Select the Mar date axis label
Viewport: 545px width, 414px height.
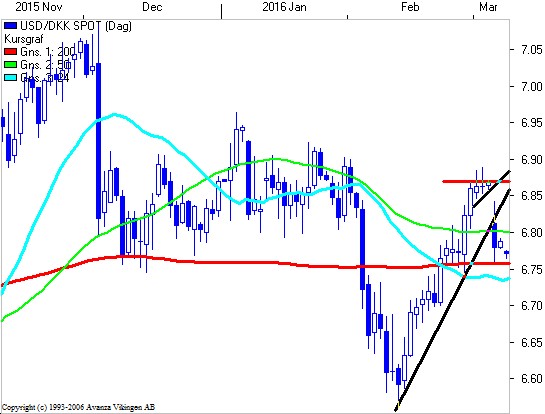pos(488,7)
